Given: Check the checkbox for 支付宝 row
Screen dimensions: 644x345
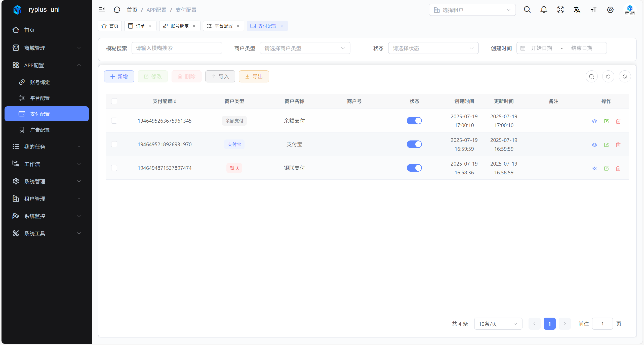Looking at the screenshot, I should pos(114,144).
